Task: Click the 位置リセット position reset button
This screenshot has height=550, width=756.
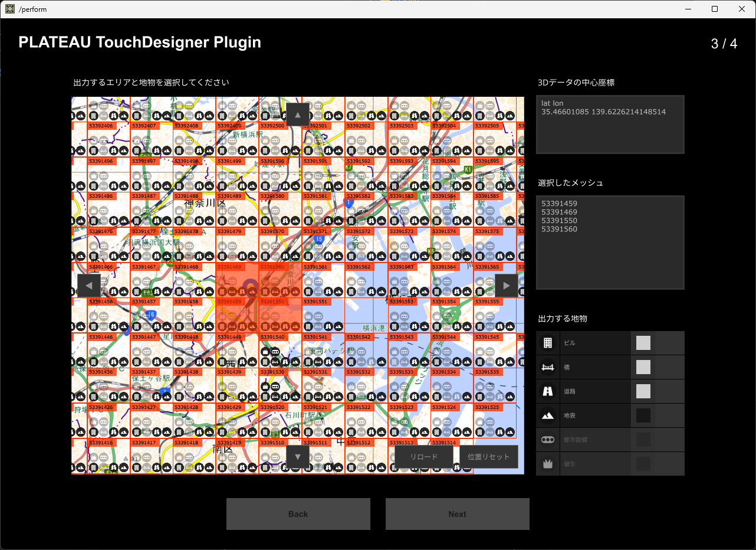Action: tap(488, 456)
